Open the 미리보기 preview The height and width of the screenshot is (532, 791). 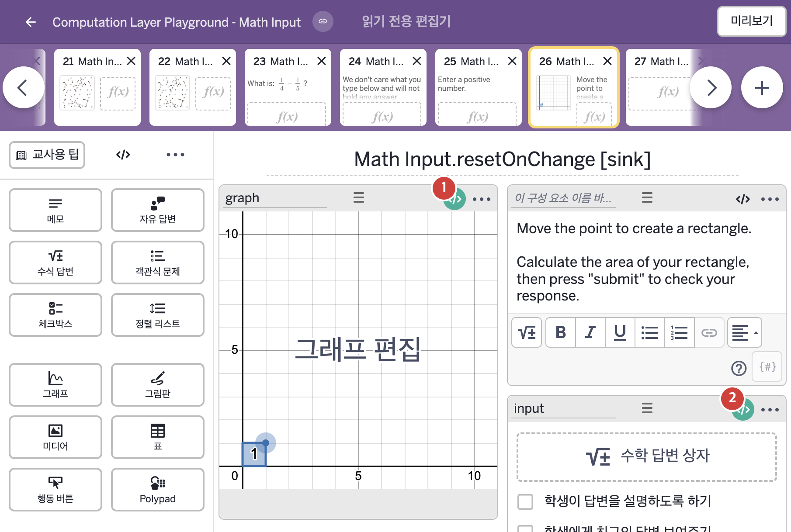point(751,21)
